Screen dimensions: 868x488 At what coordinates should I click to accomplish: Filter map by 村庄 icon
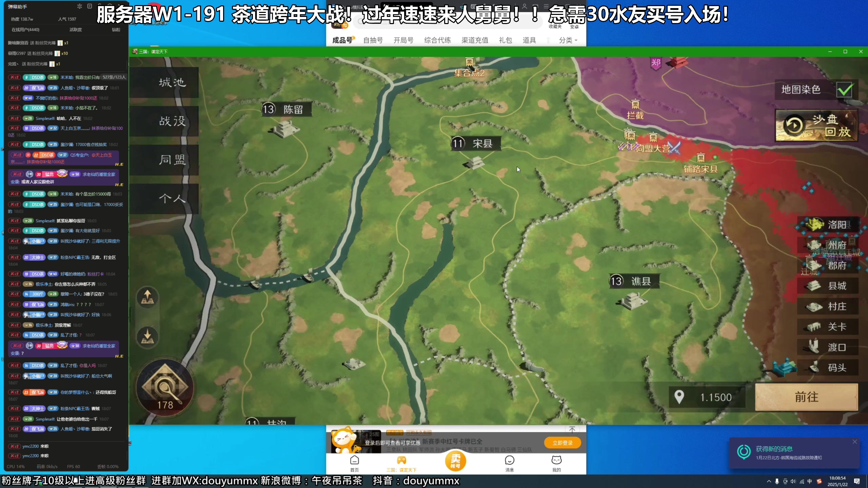coord(828,306)
